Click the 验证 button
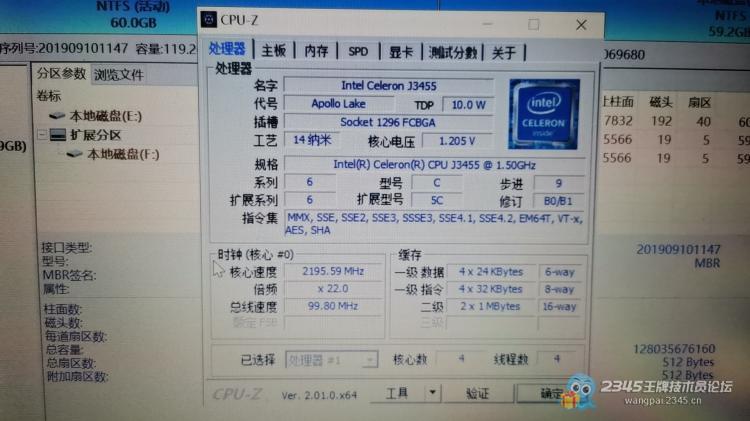 477,394
